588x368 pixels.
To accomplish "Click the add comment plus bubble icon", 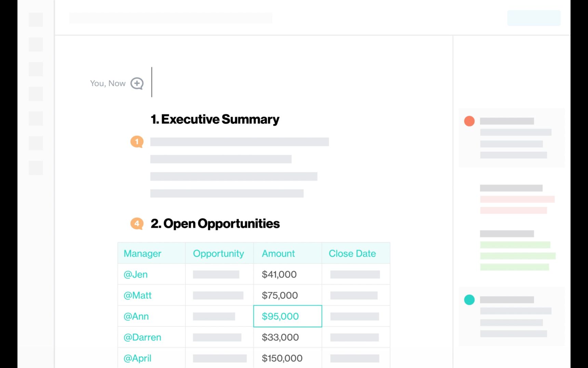I will coord(137,83).
